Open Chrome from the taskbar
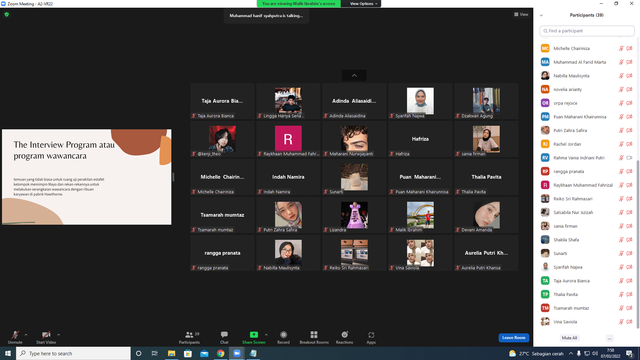This screenshot has height=360, width=640. (220, 353)
